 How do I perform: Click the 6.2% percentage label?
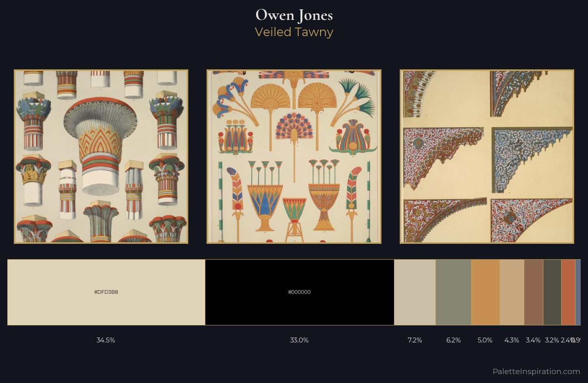tap(453, 340)
